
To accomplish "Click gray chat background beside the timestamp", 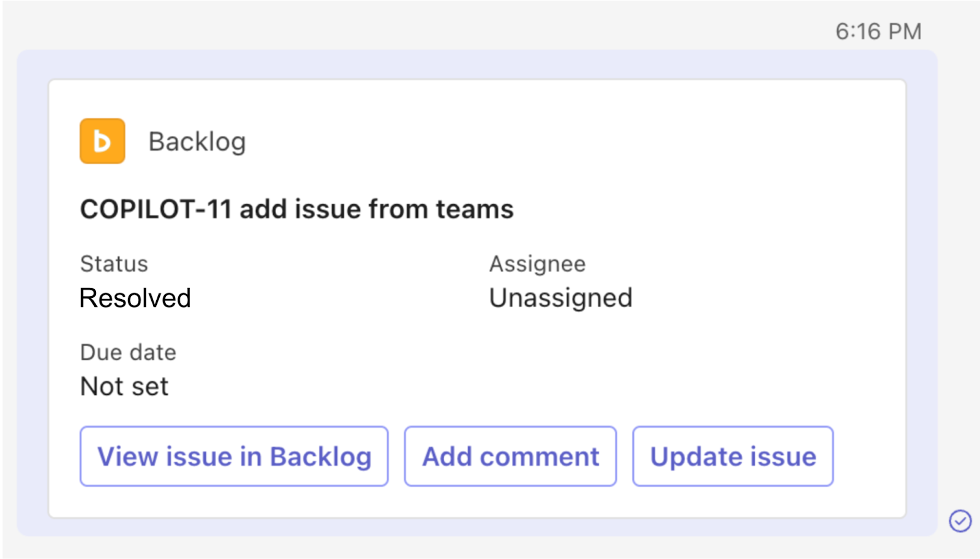I will pyautogui.click(x=429, y=28).
